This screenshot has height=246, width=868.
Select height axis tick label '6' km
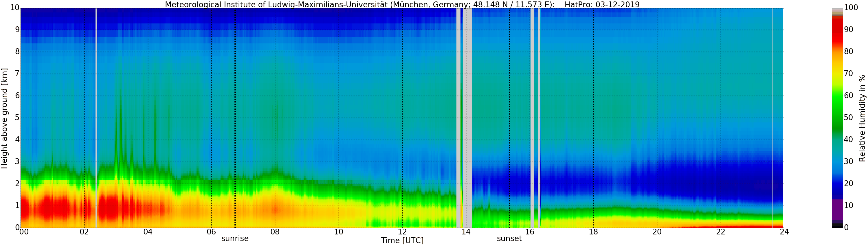17,96
